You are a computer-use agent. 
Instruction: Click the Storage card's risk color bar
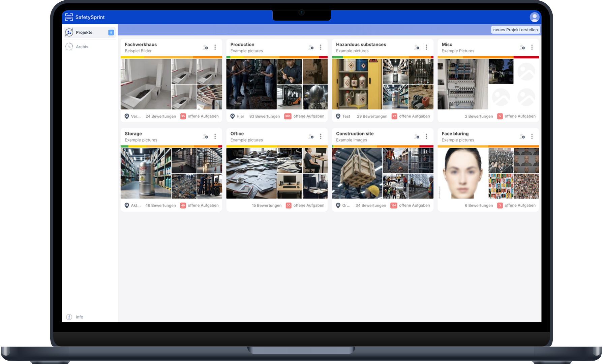(171, 146)
